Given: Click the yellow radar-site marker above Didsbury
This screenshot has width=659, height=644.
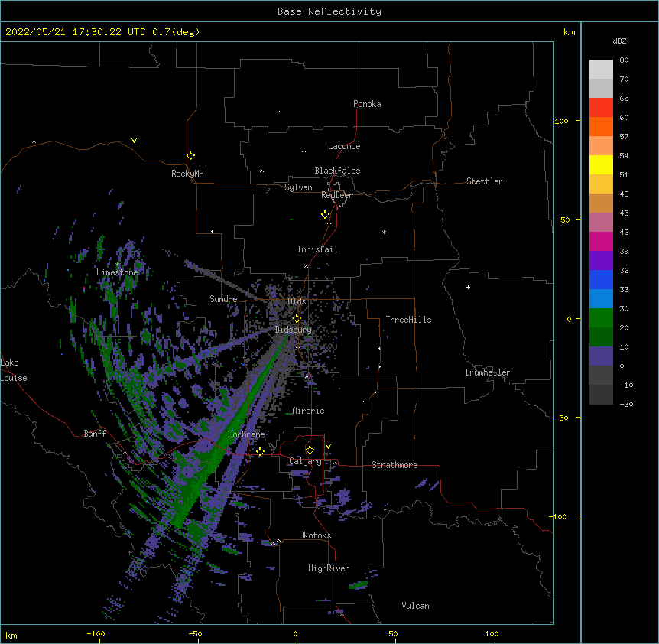Looking at the screenshot, I should point(297,319).
